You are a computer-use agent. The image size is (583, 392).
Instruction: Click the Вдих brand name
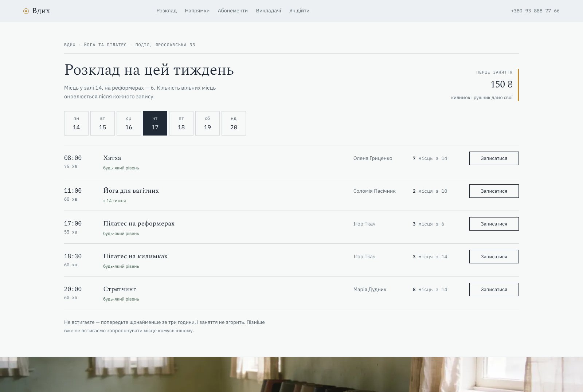coord(41,11)
